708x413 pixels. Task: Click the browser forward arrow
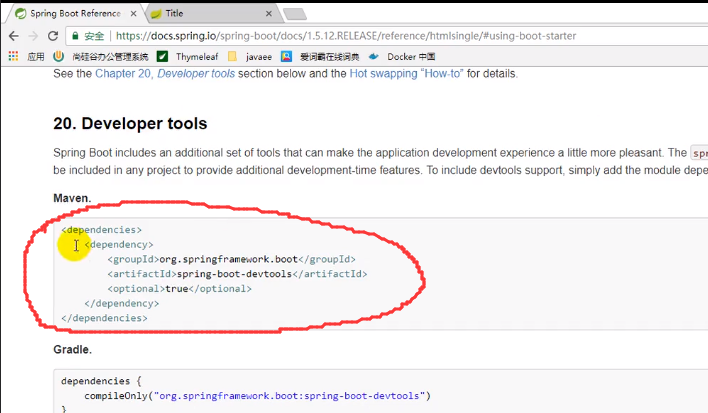click(33, 36)
